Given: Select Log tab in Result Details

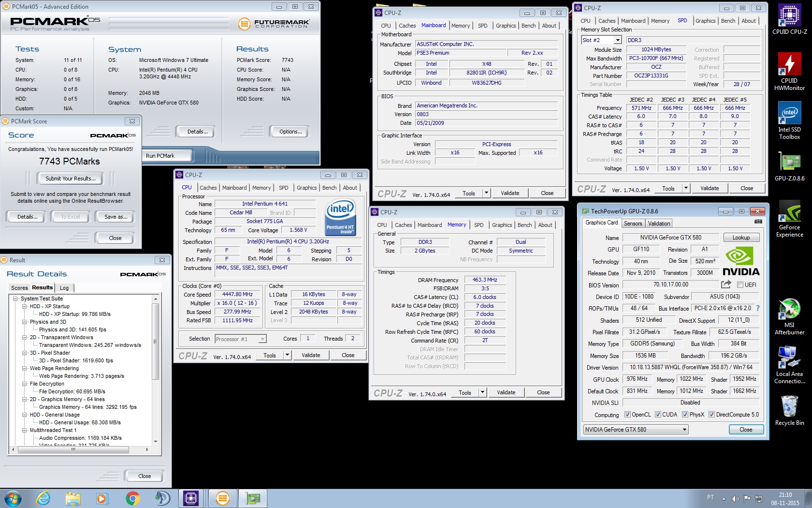Looking at the screenshot, I should [x=64, y=288].
